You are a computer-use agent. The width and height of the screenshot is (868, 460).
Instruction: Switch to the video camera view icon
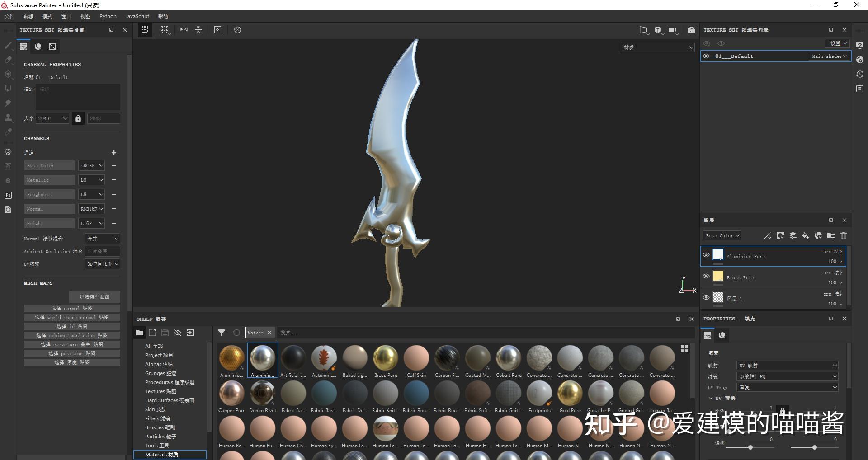[673, 30]
